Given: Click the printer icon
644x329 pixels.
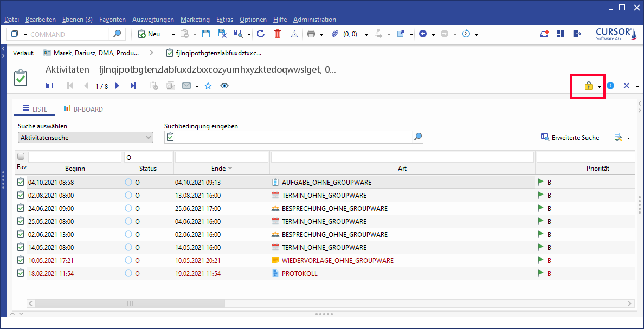Looking at the screenshot, I should click(311, 34).
